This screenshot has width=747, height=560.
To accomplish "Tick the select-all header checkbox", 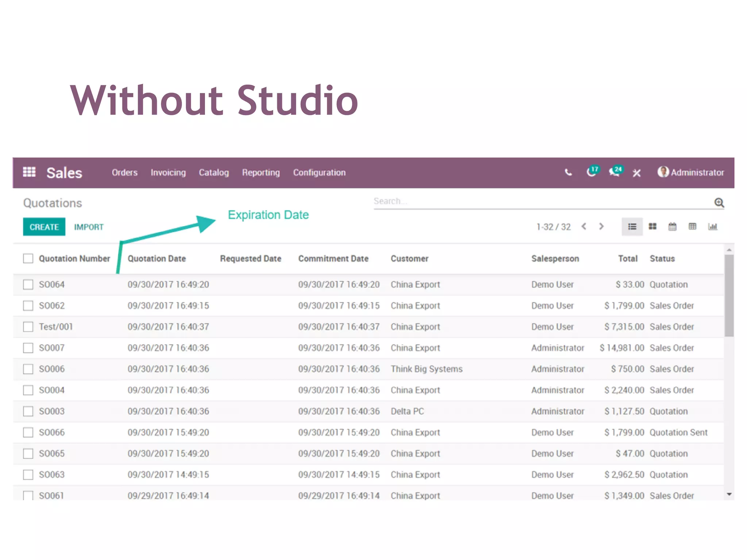I will coord(28,258).
